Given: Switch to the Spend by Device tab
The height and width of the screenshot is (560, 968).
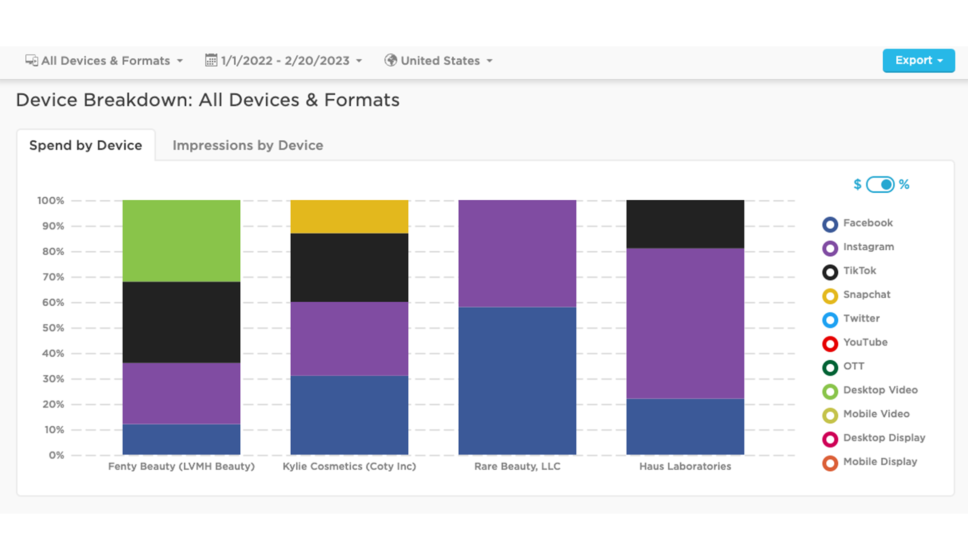Looking at the screenshot, I should [86, 145].
